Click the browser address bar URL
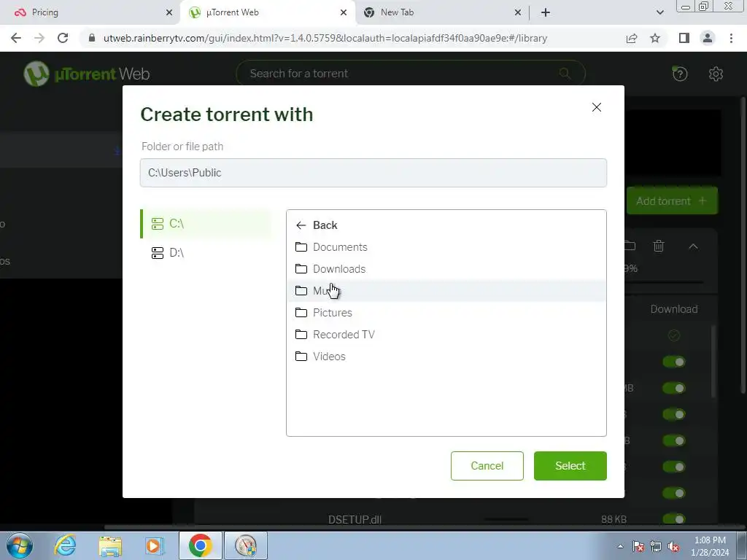 [325, 38]
